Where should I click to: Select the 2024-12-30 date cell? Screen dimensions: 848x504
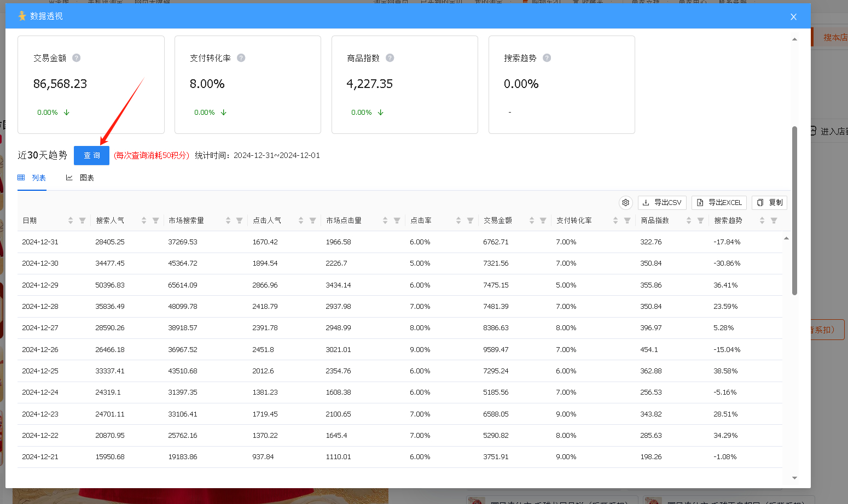(40, 263)
